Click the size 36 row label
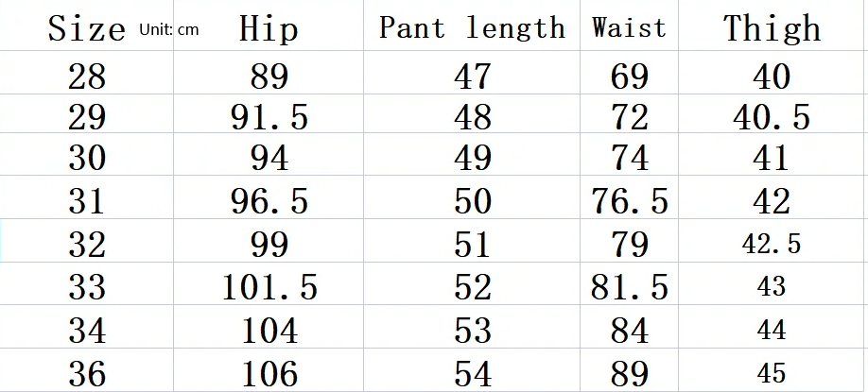This screenshot has width=868, height=392. pos(87,373)
